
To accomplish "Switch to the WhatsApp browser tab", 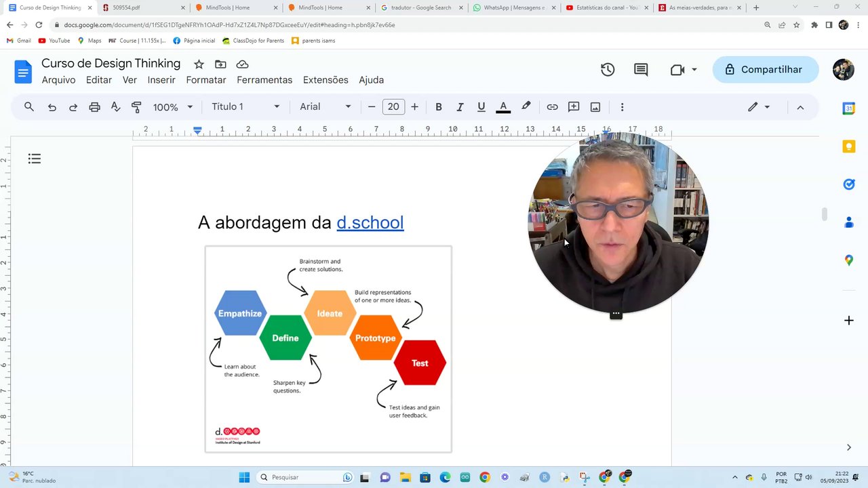I will [514, 7].
